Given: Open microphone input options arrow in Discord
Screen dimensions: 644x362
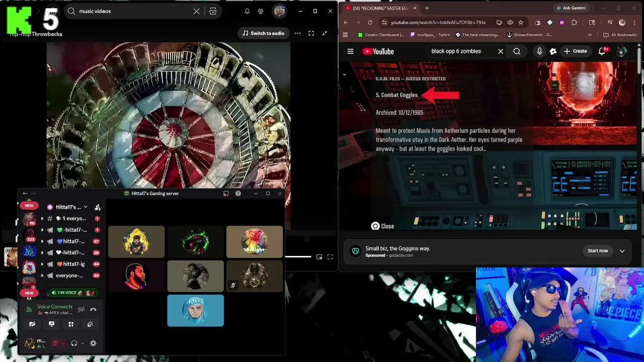Looking at the screenshot, I should [63, 343].
